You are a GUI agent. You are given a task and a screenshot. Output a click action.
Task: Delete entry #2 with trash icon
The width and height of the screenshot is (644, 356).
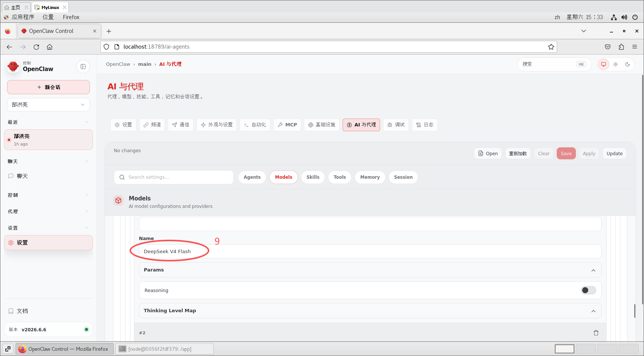596,333
